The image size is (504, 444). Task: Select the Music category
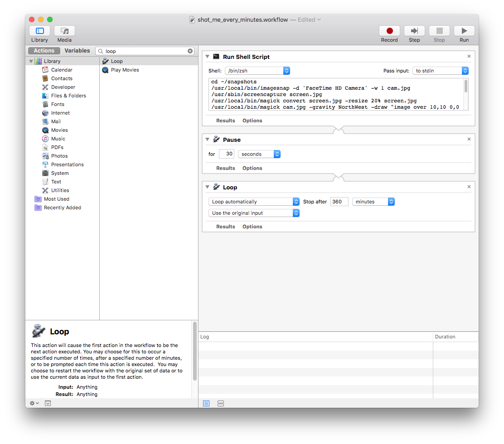pyautogui.click(x=58, y=139)
